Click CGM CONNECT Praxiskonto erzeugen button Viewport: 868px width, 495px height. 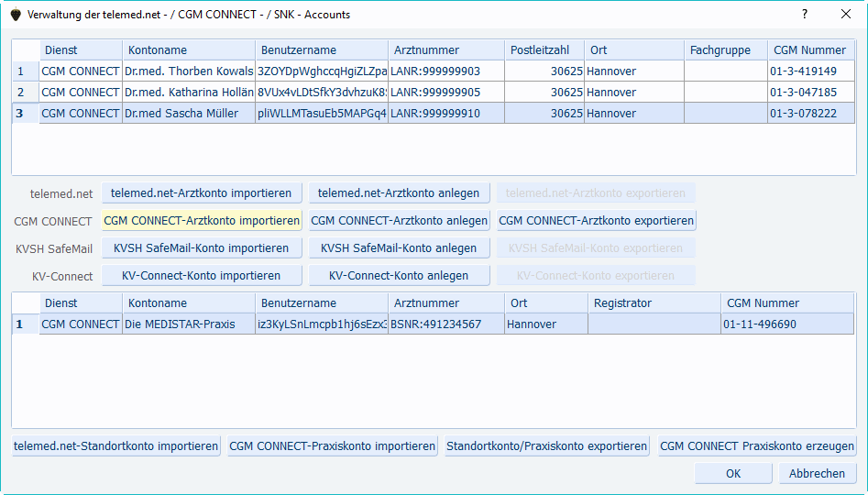[x=757, y=446]
